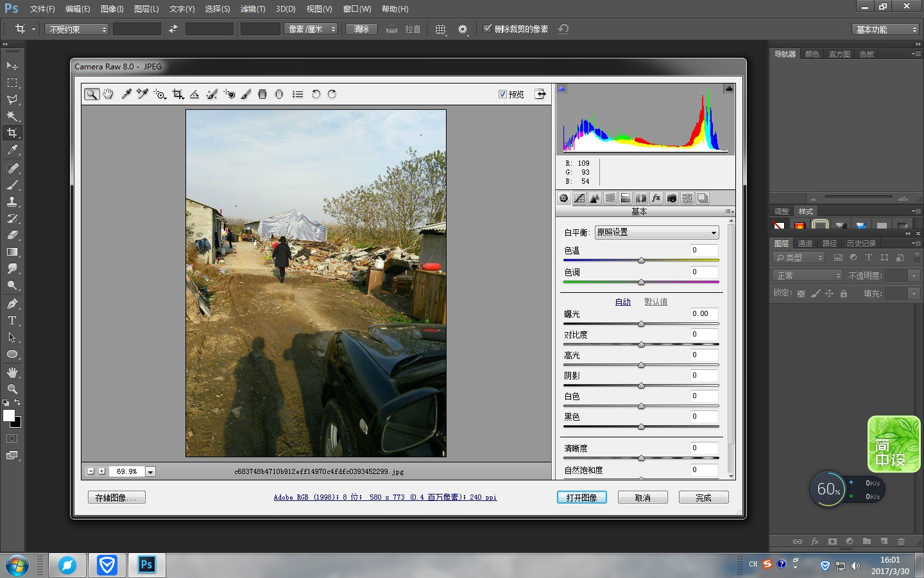This screenshot has width=924, height=578.
Task: Select the Camera Raw Zoom tool
Action: click(x=92, y=94)
